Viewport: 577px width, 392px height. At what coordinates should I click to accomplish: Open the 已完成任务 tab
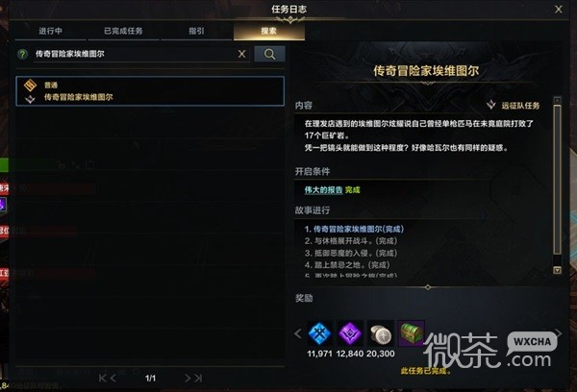[x=123, y=31]
